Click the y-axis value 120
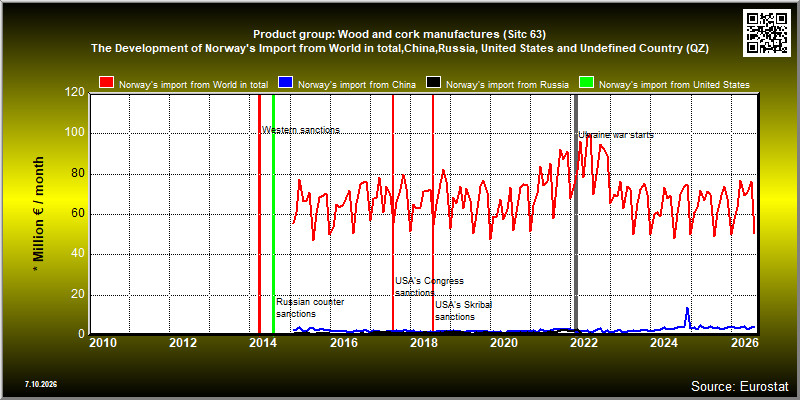The height and width of the screenshot is (400, 800). click(x=75, y=93)
